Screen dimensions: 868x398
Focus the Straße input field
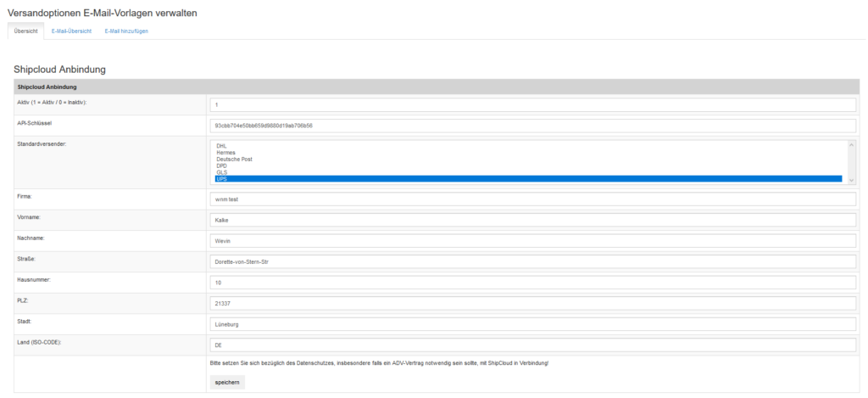533,261
